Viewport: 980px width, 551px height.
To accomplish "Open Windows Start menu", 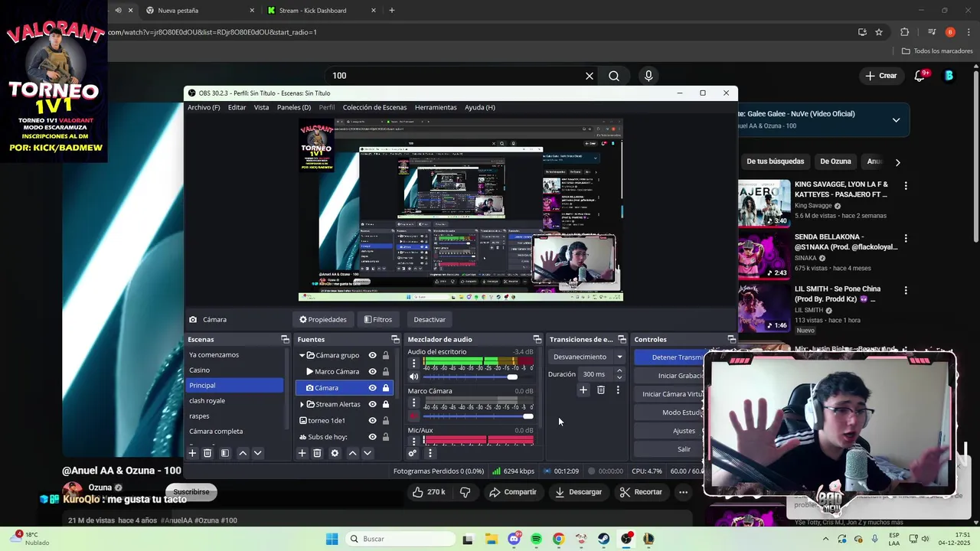I will click(x=332, y=539).
